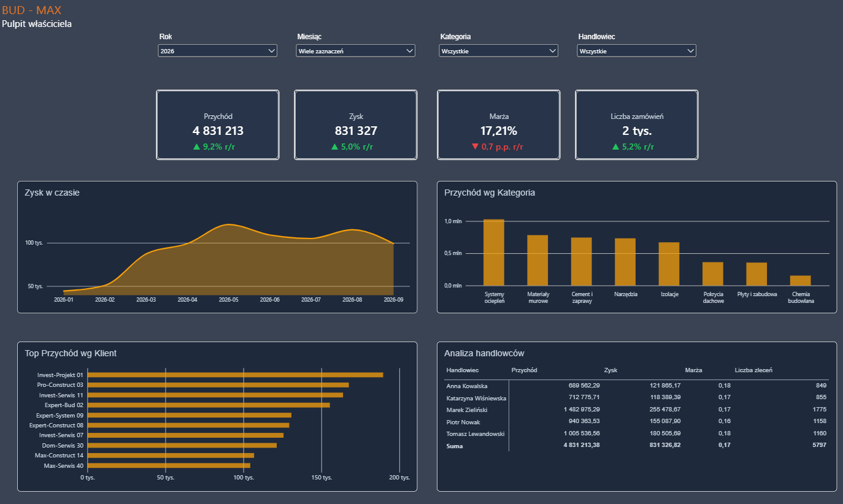Select the Invest-Projekt 01 client bar
843x504 pixels.
pyautogui.click(x=235, y=375)
